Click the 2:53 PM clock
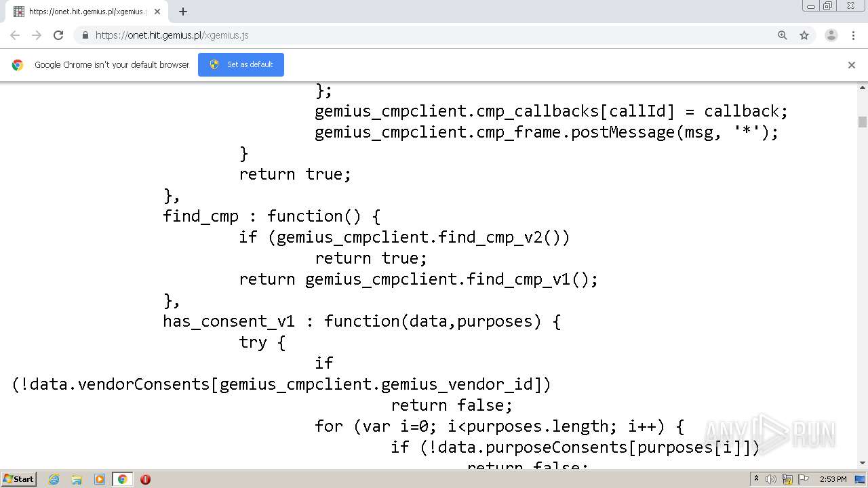The height and width of the screenshot is (488, 868). [833, 479]
